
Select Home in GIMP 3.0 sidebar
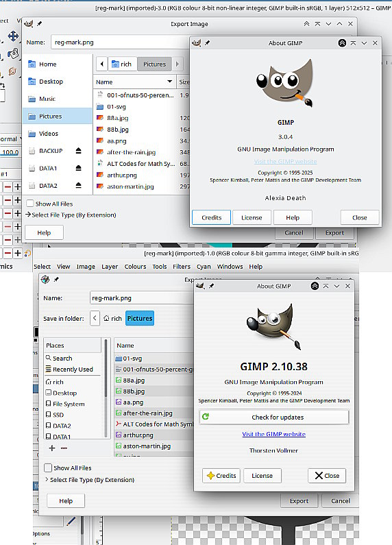coord(58,64)
